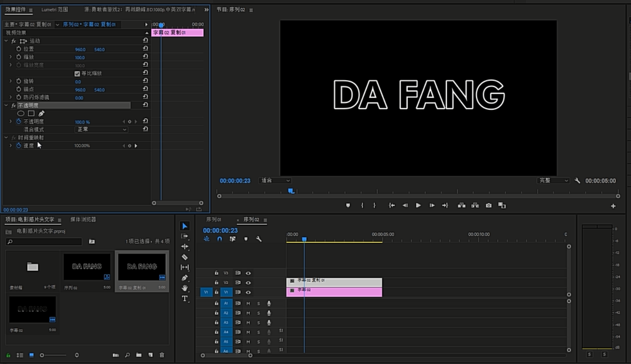Open 完整 playback resolution dropdown

click(553, 181)
